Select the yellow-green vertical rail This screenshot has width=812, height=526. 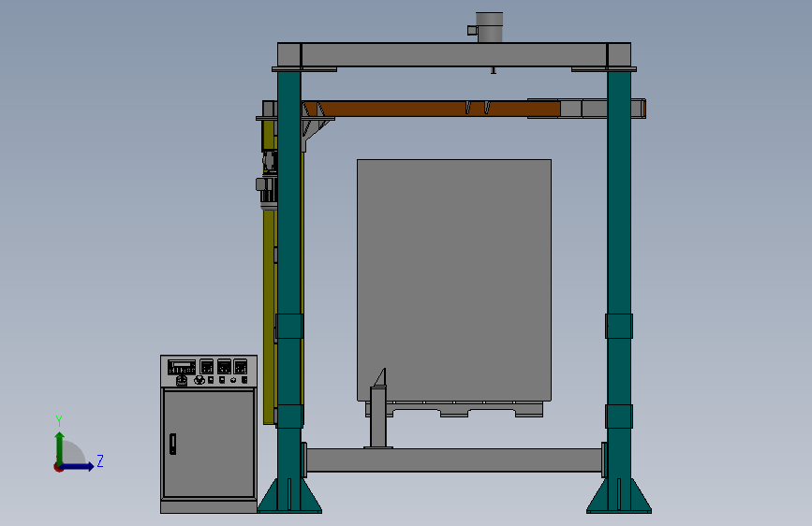[270, 315]
